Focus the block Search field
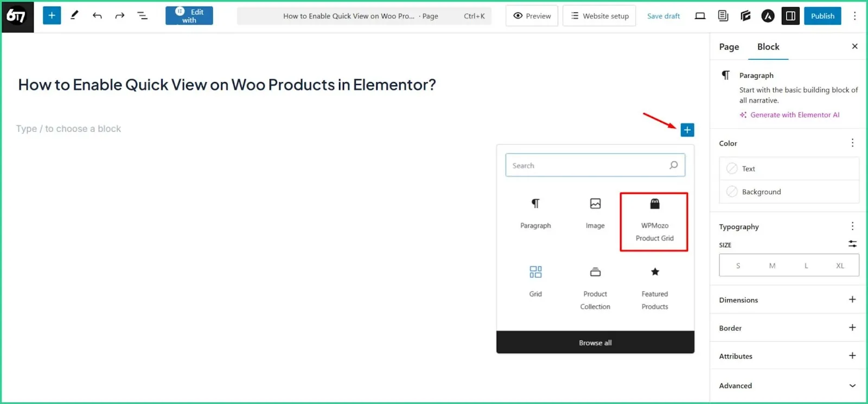 click(595, 165)
